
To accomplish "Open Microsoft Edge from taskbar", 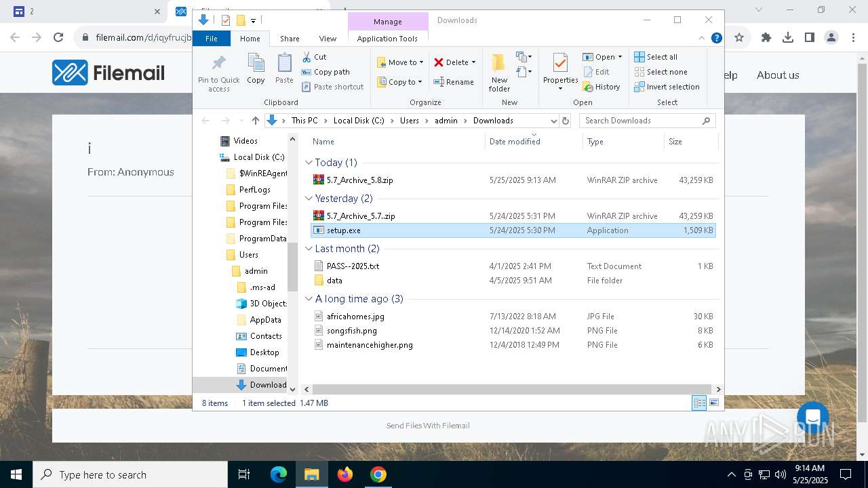I will point(279,474).
